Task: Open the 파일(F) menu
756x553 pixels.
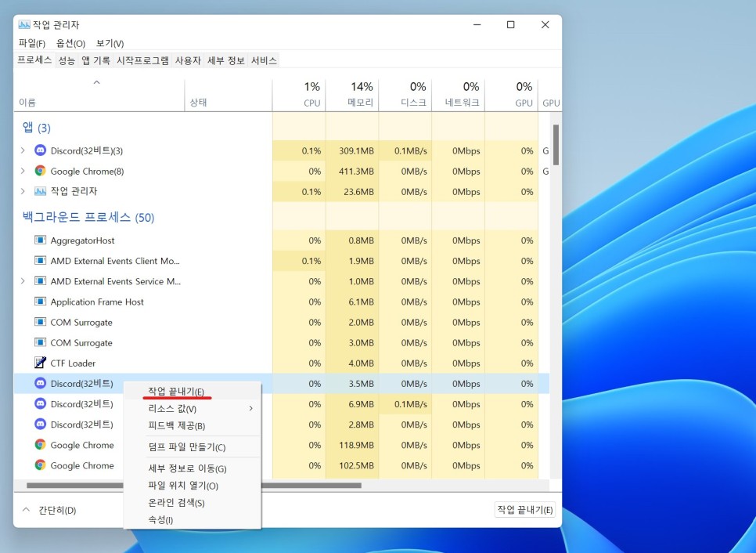Action: coord(32,43)
